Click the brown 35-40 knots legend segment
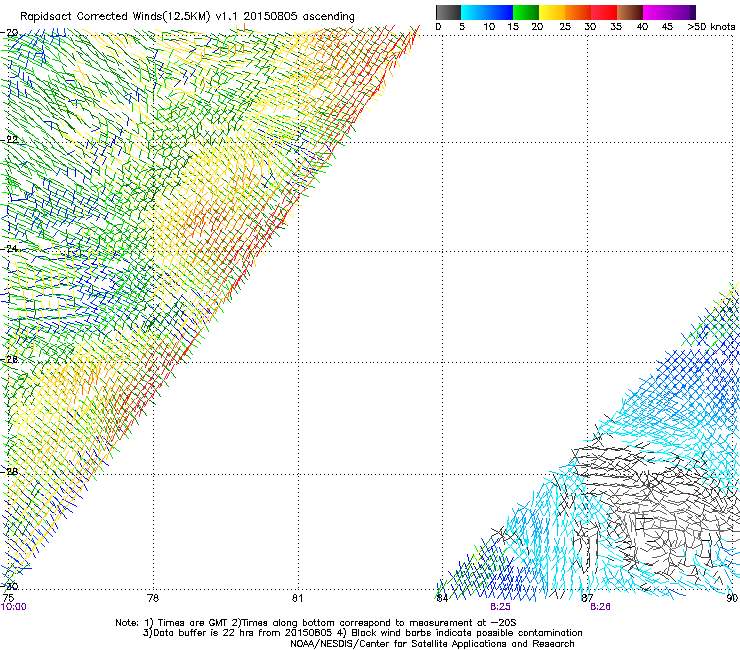740x650 pixels. tap(630, 12)
